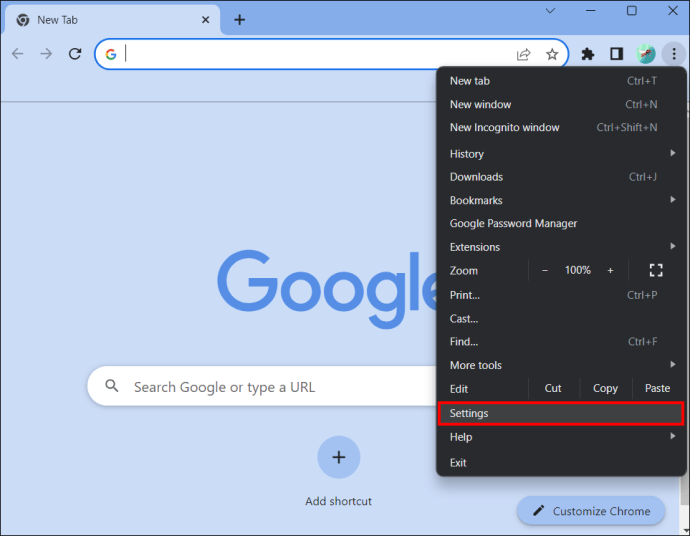Screen dimensions: 690x536
Task: Open the Extensions puzzle icon
Action: [x=587, y=54]
